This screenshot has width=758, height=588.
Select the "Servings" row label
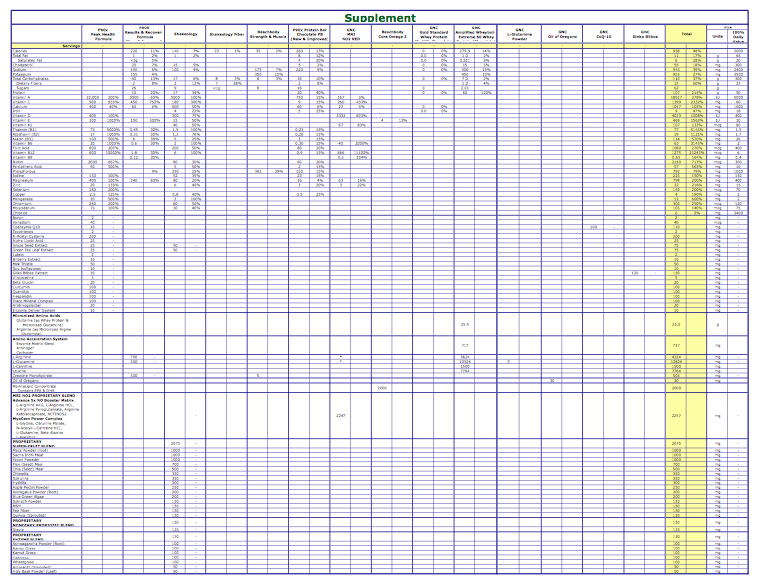point(71,46)
